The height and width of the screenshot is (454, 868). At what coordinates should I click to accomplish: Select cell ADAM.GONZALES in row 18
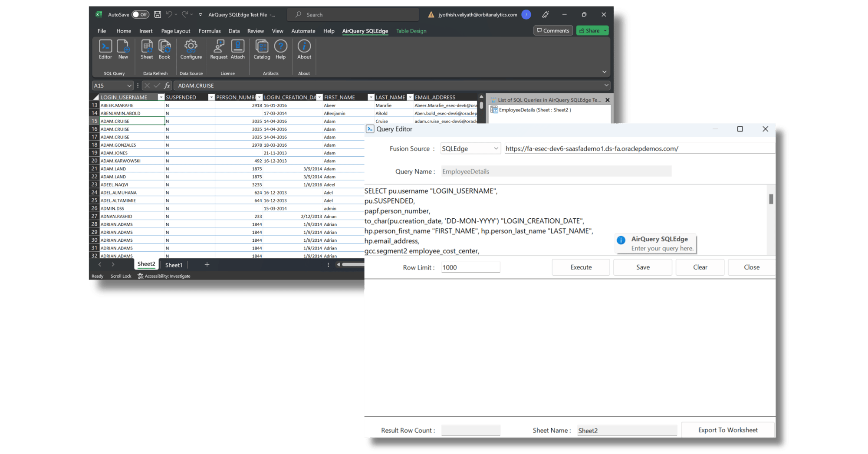pyautogui.click(x=132, y=145)
